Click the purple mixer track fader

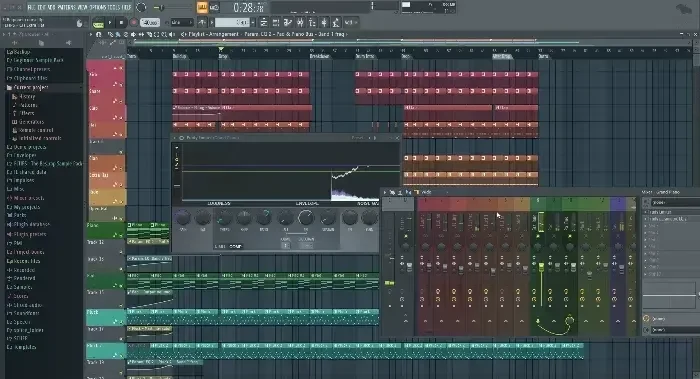click(x=622, y=268)
